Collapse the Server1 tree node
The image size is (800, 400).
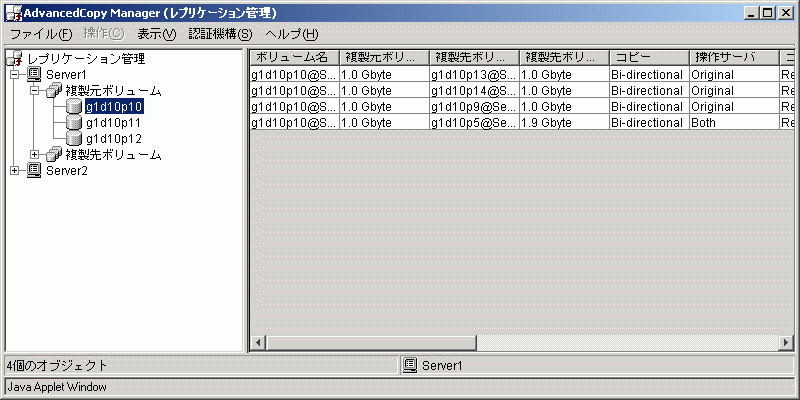click(14, 75)
